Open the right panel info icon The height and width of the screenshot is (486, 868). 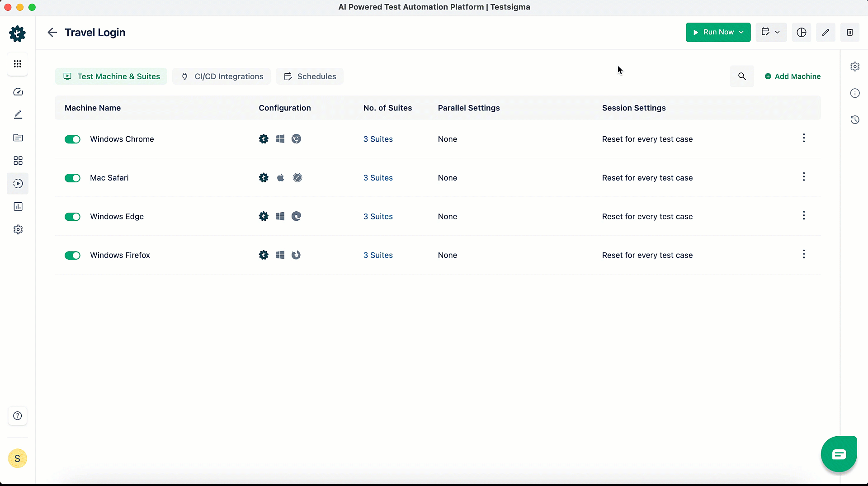tap(855, 93)
